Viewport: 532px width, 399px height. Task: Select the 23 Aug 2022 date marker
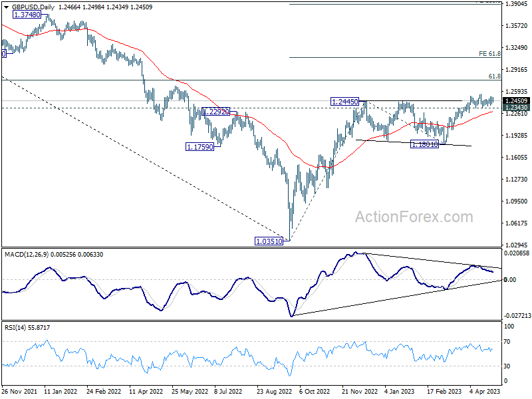(x=274, y=391)
